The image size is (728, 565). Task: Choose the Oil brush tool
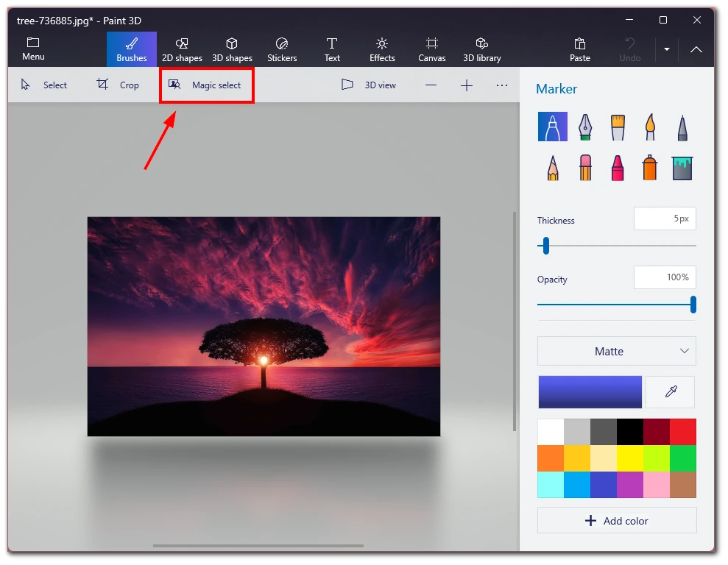tap(618, 127)
